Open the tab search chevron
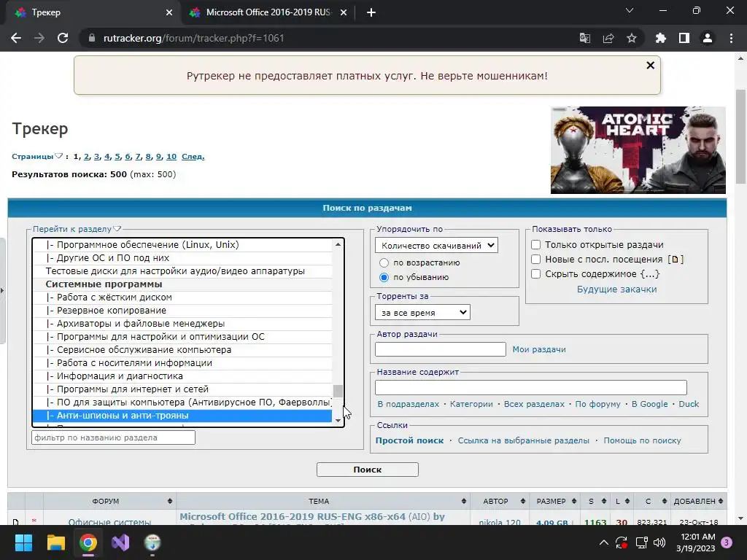The height and width of the screenshot is (560, 747). 630,10
